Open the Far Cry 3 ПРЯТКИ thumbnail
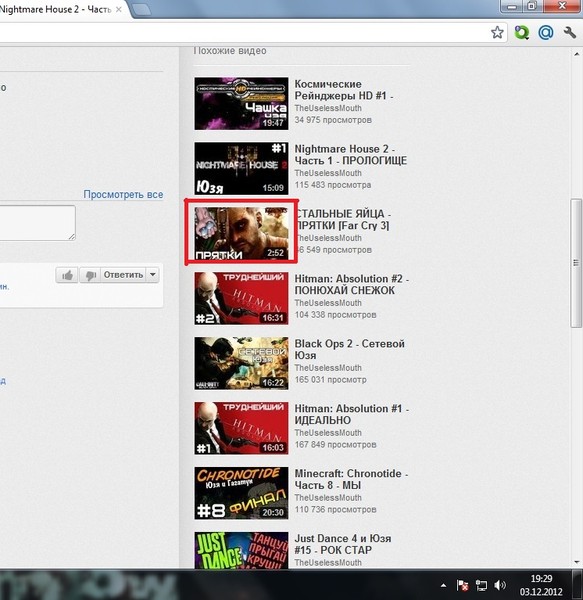 click(241, 233)
